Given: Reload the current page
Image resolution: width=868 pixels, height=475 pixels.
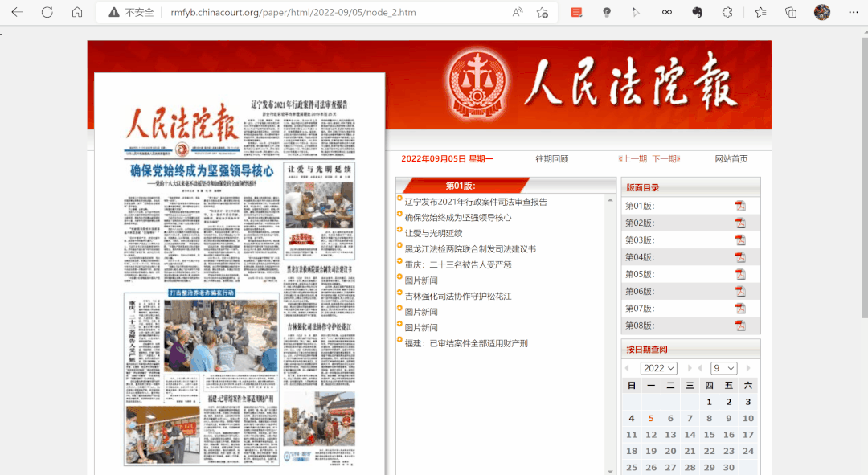Looking at the screenshot, I should point(47,12).
